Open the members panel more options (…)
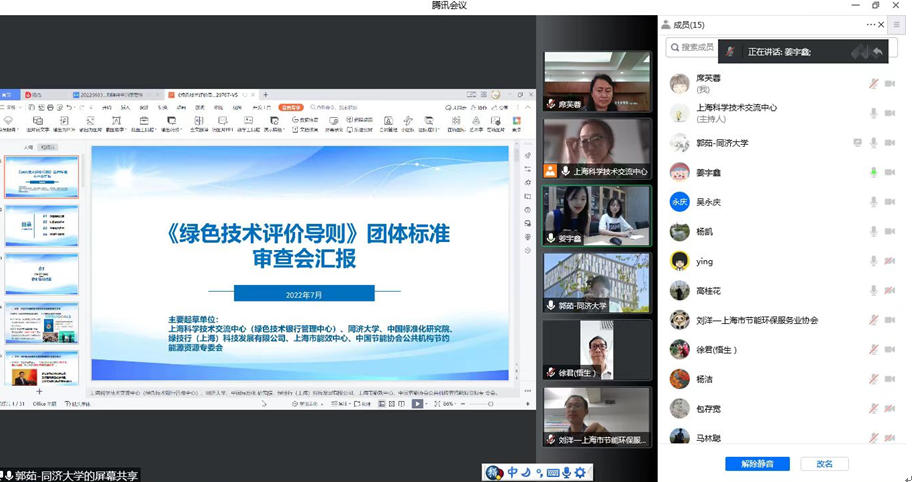This screenshot has height=482, width=912. [x=871, y=25]
